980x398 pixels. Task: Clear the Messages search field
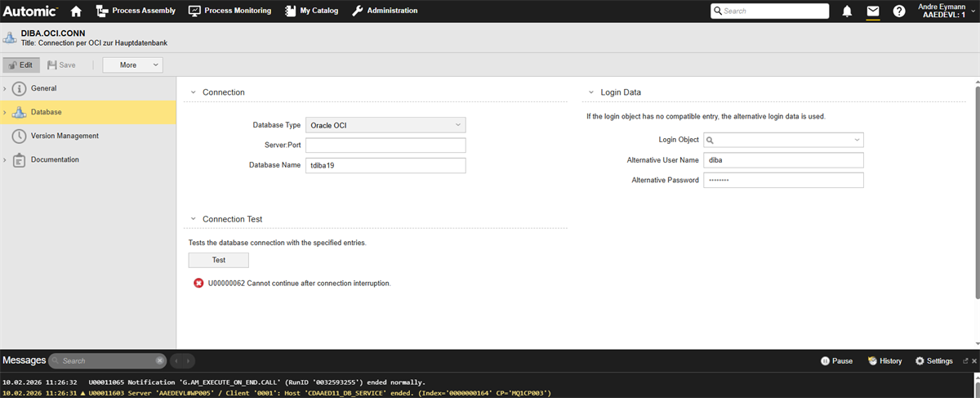pyautogui.click(x=160, y=360)
